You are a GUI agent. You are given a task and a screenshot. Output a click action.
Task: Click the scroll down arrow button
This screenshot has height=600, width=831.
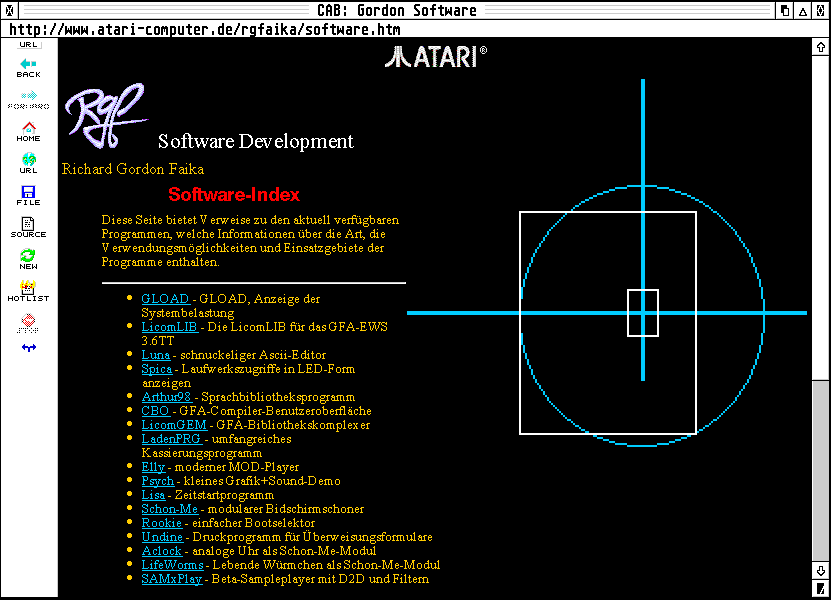coord(821,570)
